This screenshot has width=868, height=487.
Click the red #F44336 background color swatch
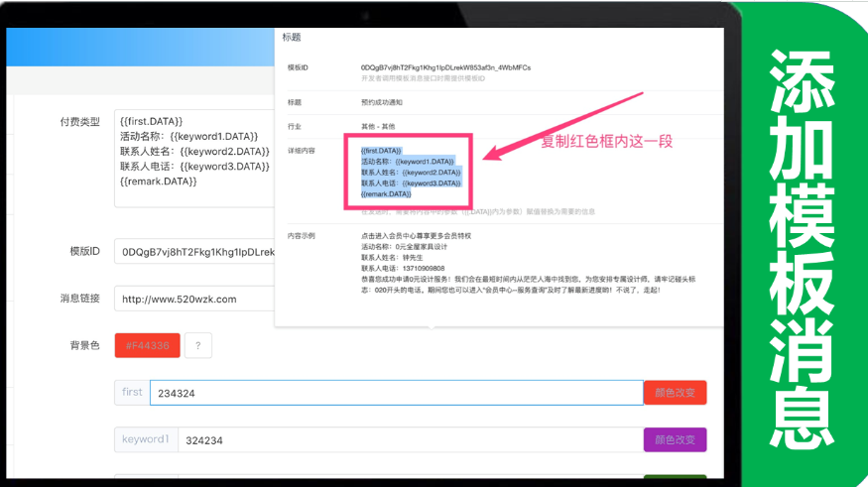[x=147, y=345]
